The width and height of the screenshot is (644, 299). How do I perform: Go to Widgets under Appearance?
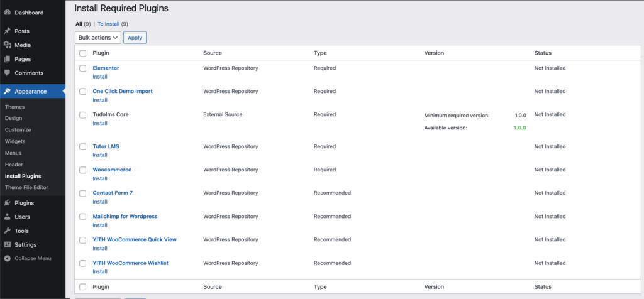pyautogui.click(x=15, y=141)
